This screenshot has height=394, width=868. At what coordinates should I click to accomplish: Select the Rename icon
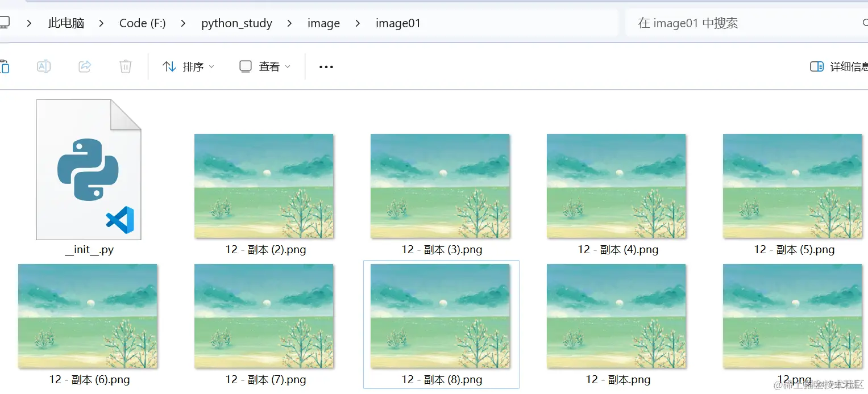click(43, 66)
